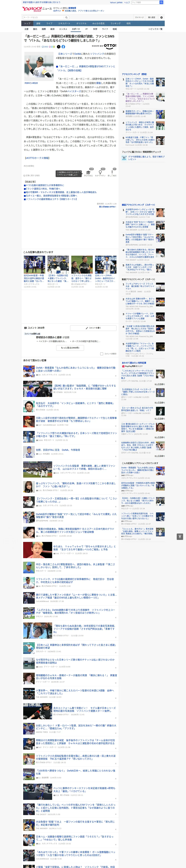
Task: Open ソフトバンクの最新情報はコチラ link
Action: tap(51, 199)
